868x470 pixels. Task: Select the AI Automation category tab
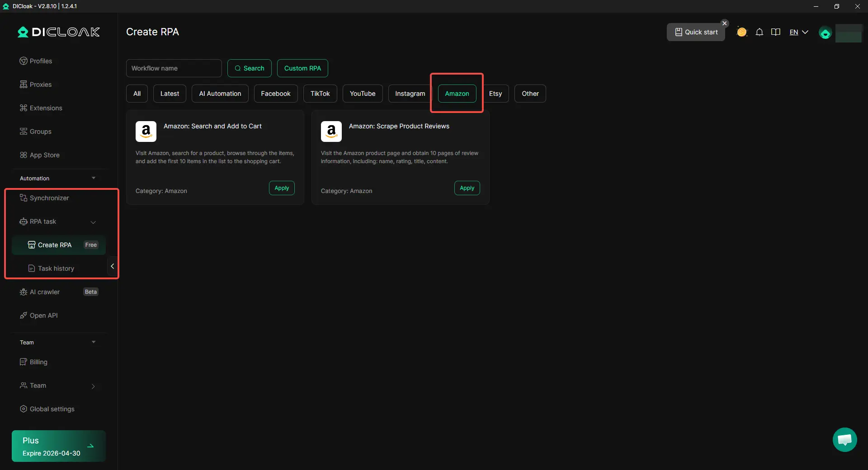220,94
